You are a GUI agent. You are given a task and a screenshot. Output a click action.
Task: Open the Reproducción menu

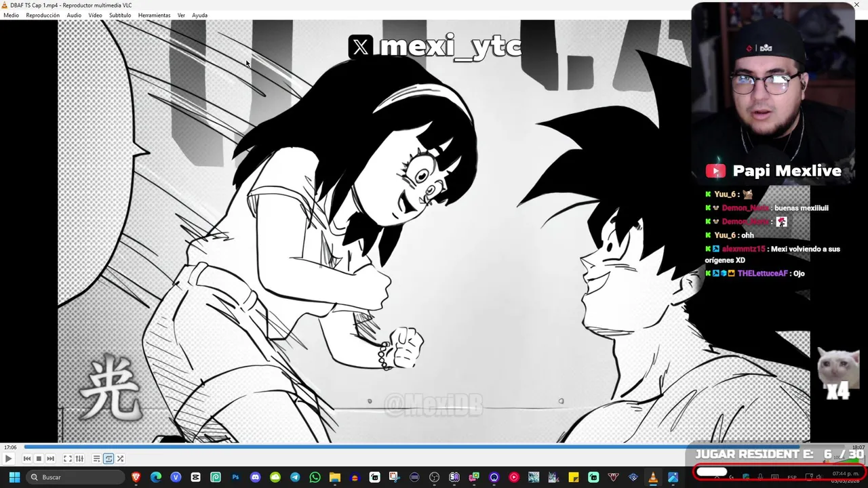[43, 15]
